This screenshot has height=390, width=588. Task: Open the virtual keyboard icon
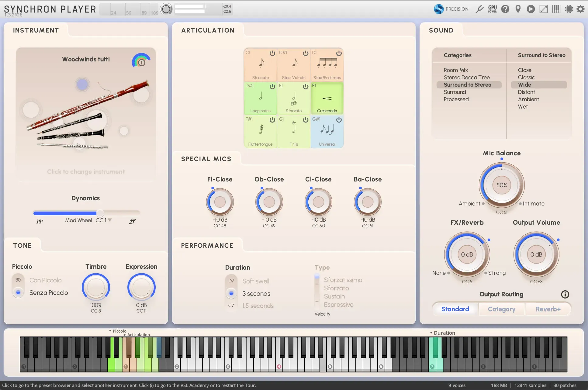(556, 9)
